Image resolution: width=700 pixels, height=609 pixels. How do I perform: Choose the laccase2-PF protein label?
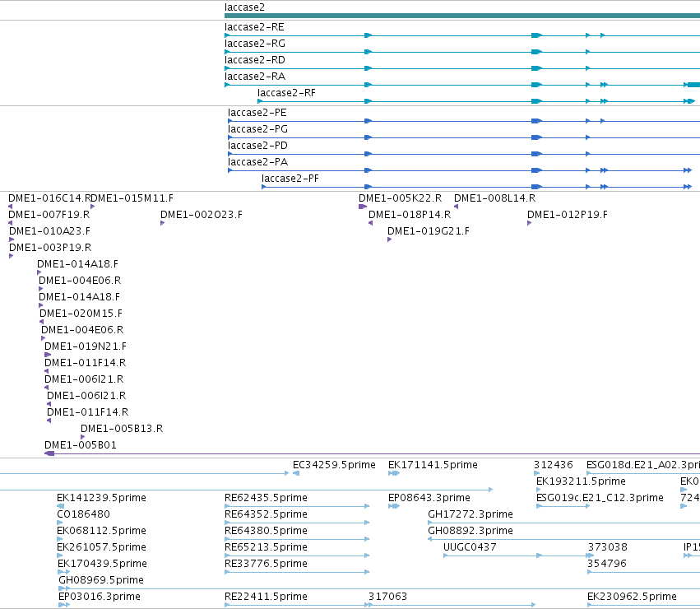(x=290, y=179)
